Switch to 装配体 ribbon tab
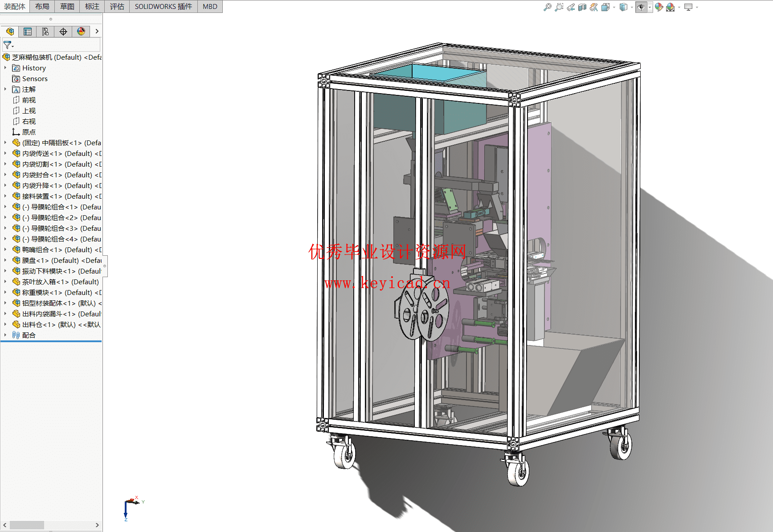The height and width of the screenshot is (532, 773). click(15, 6)
